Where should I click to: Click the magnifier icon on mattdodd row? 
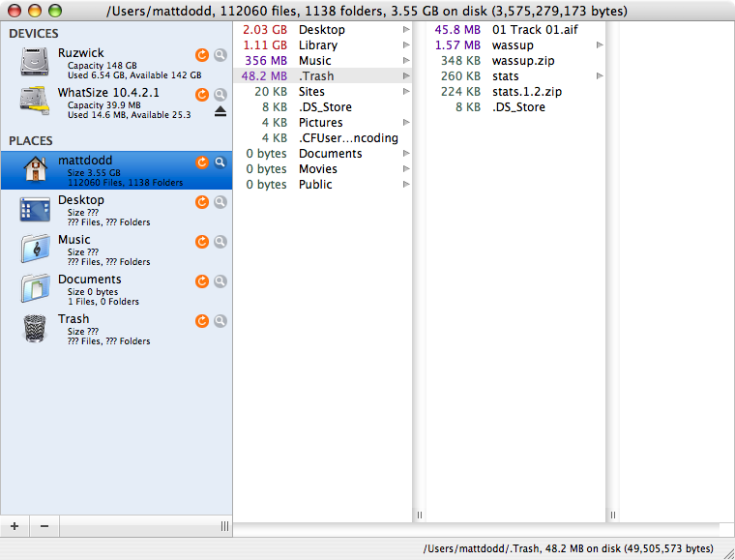220,162
